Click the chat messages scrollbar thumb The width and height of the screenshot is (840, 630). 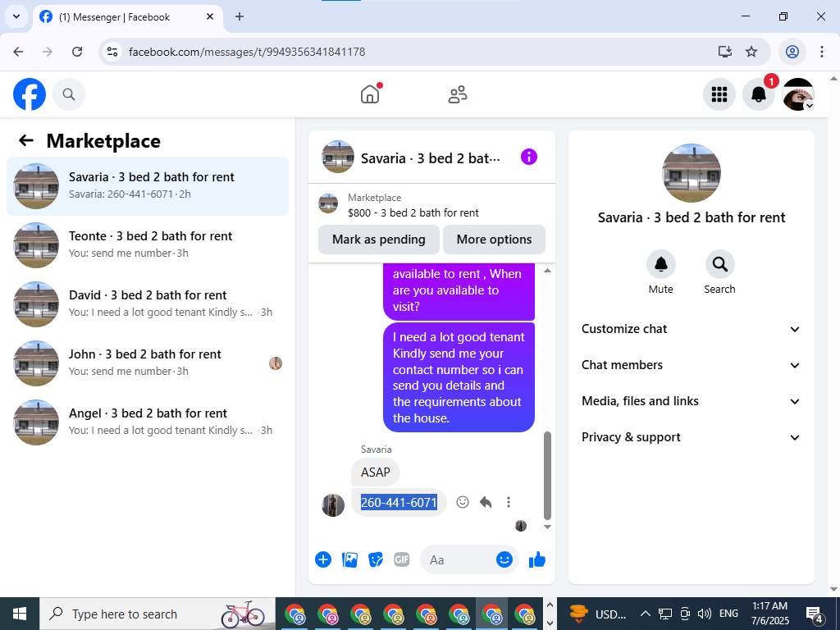tap(547, 476)
